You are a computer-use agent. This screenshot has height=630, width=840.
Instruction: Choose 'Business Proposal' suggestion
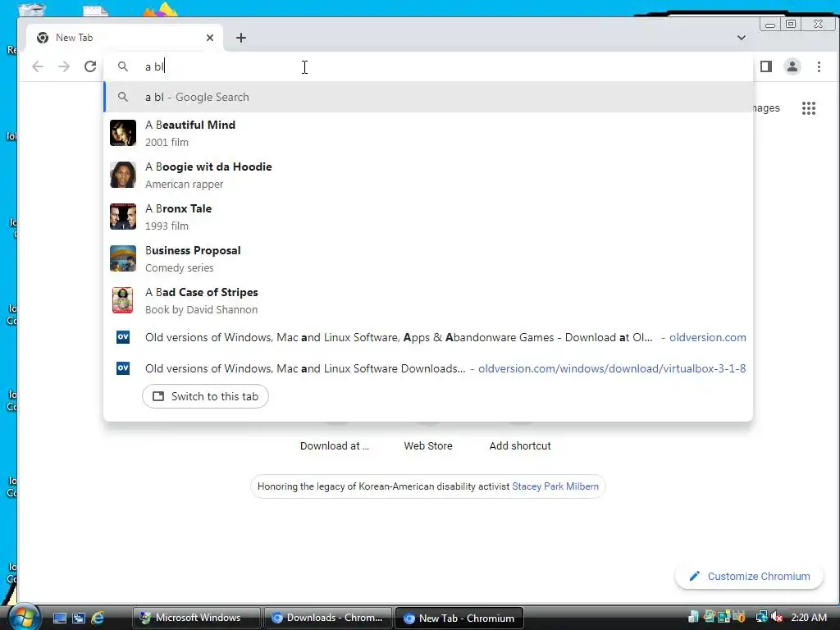click(x=428, y=258)
